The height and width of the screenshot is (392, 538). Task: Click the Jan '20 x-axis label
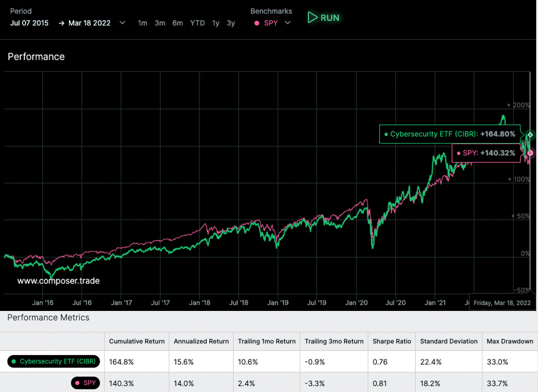click(x=356, y=303)
